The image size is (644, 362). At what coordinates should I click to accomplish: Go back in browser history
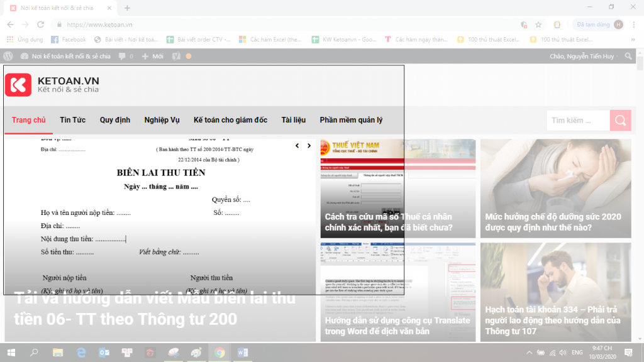pos(11,25)
